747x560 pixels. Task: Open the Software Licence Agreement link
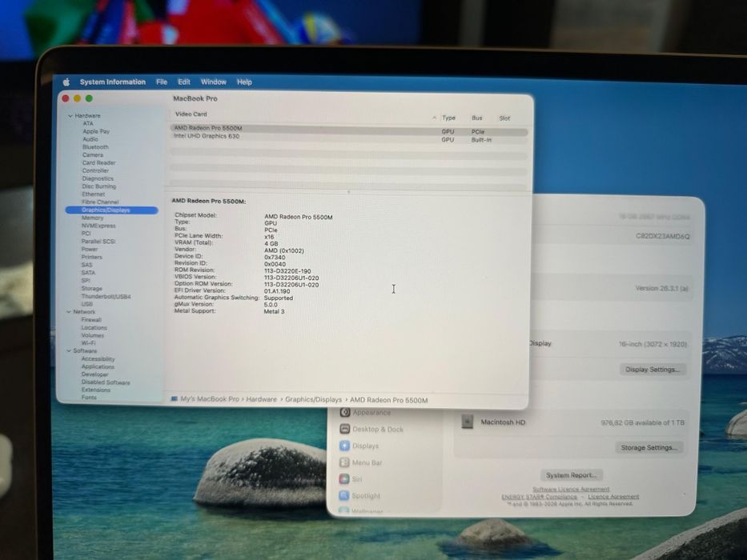point(571,489)
